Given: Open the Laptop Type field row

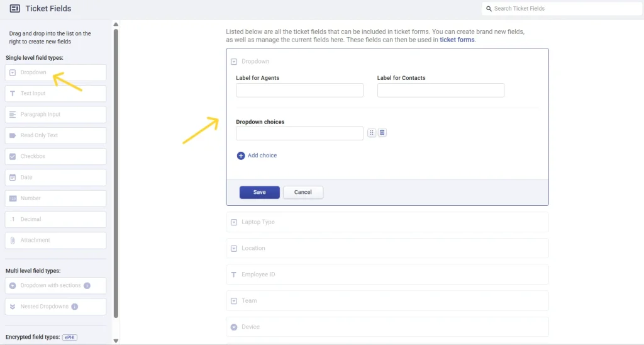Looking at the screenshot, I should pyautogui.click(x=387, y=222).
